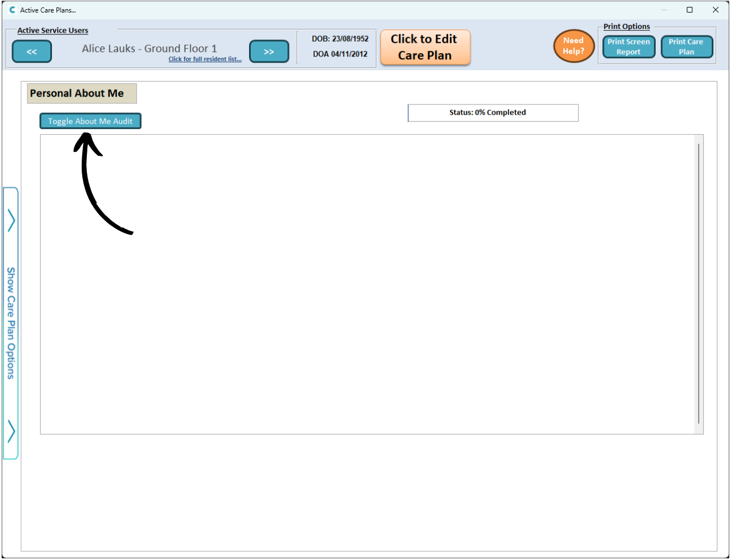
Task: Open the Need Help button
Action: tap(573, 46)
